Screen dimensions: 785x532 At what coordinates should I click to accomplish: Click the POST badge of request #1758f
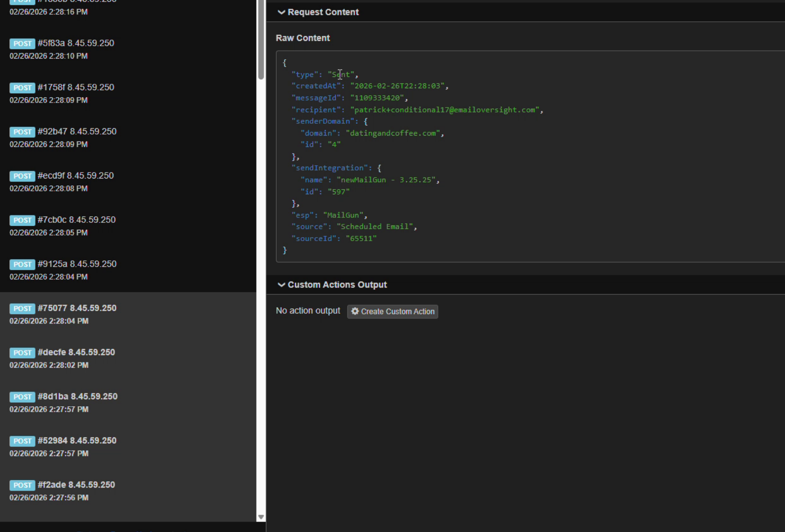click(22, 88)
